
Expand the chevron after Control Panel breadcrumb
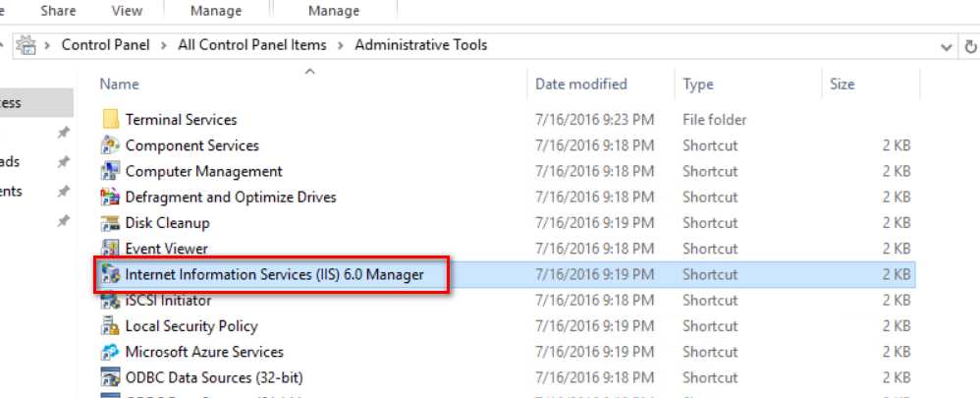click(x=164, y=45)
